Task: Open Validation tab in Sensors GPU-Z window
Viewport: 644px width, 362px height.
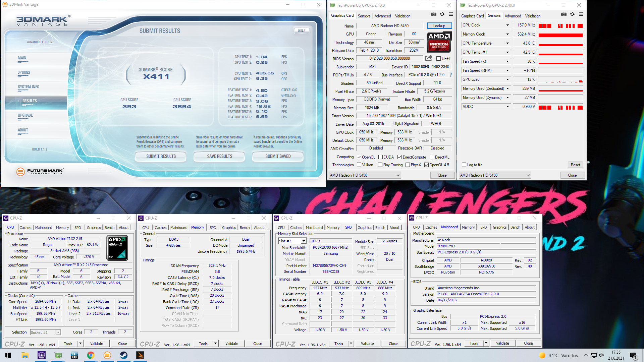Action: (x=533, y=16)
